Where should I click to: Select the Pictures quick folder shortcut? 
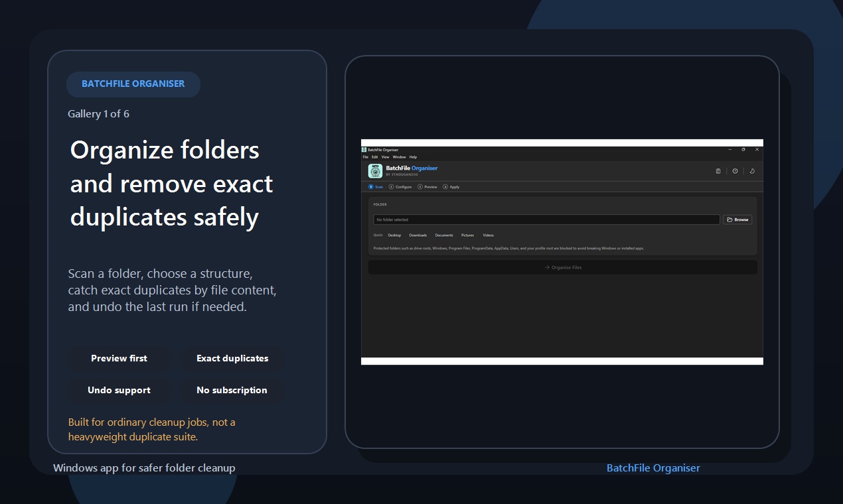pos(467,235)
